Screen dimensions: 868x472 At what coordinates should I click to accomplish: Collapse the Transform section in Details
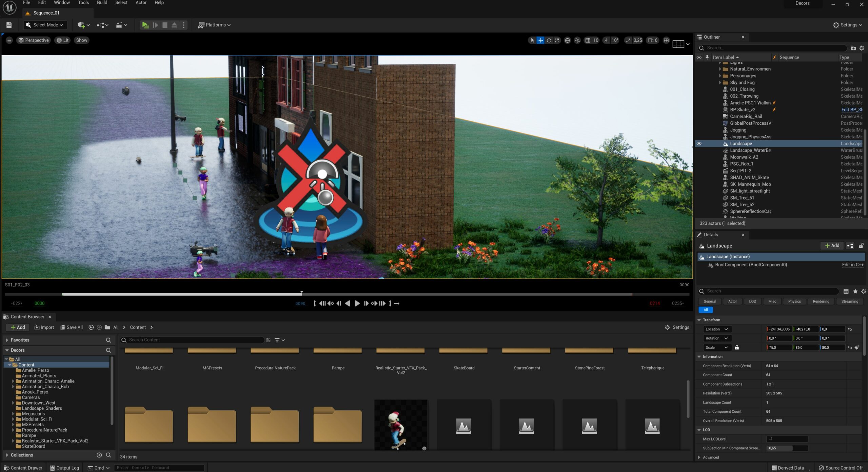699,320
